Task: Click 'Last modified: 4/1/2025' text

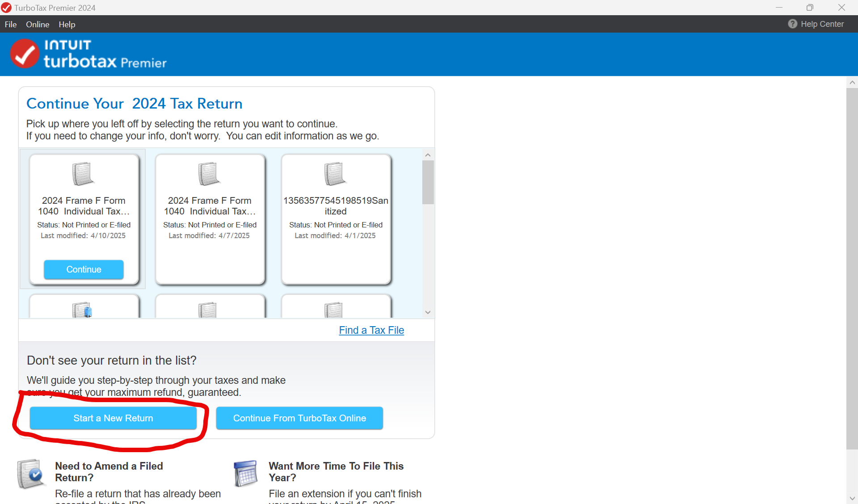Action: pyautogui.click(x=335, y=235)
